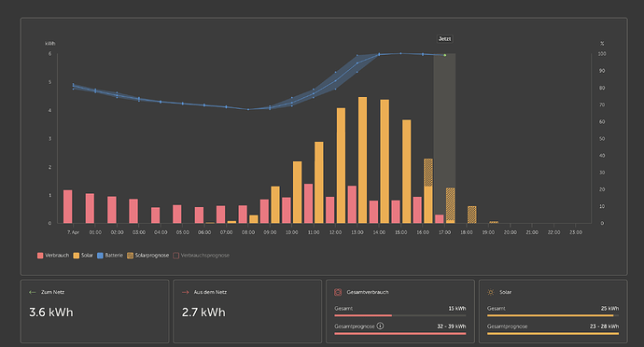Click the green current battery point at 17:00
The width and height of the screenshot is (644, 347).
pos(445,55)
